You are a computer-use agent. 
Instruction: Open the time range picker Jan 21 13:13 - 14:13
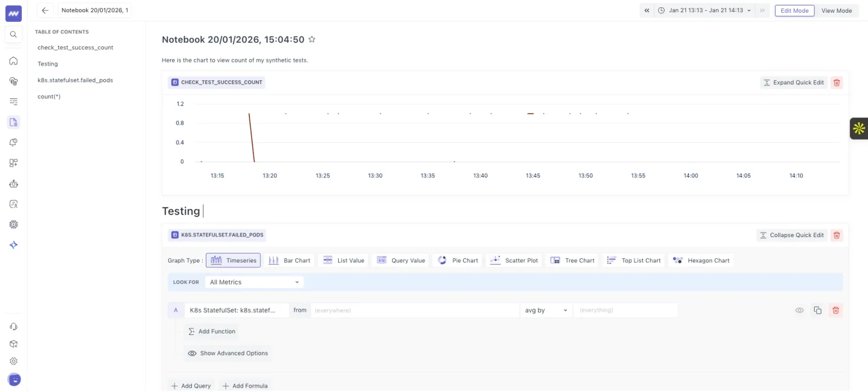(704, 10)
